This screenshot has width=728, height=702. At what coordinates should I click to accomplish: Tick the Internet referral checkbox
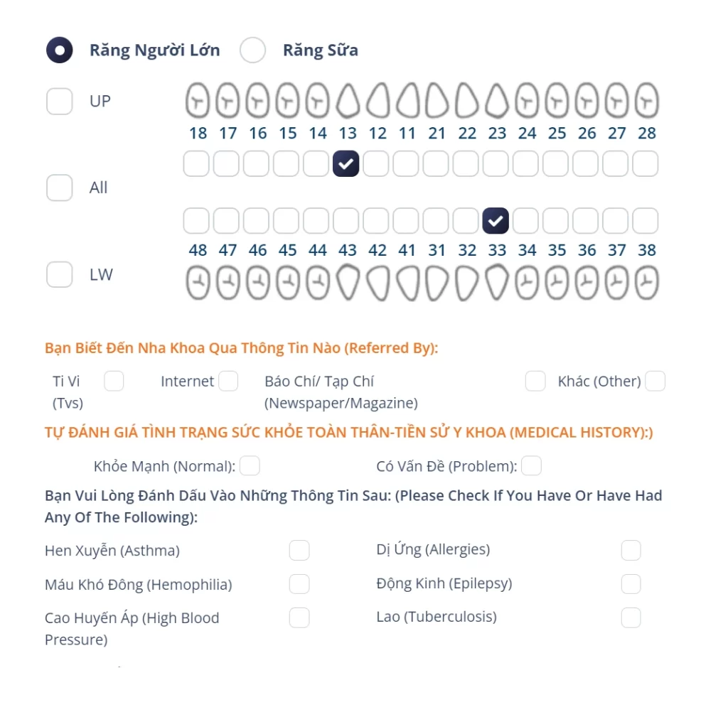click(228, 382)
